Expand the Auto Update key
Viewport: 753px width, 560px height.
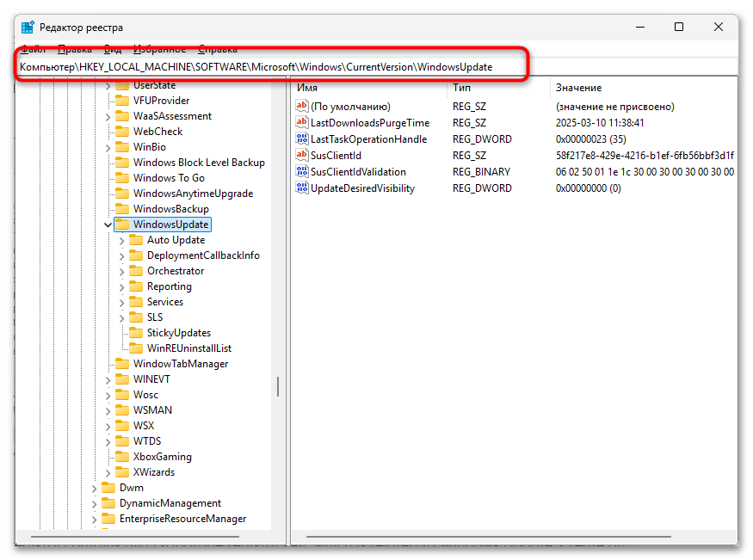121,240
